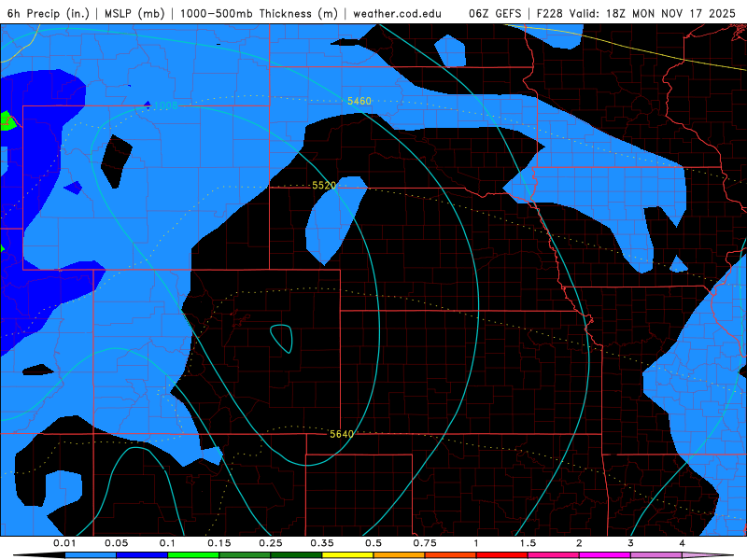This screenshot has width=747, height=560.
Task: Click the 0.15 legend value
Action: pyautogui.click(x=219, y=543)
